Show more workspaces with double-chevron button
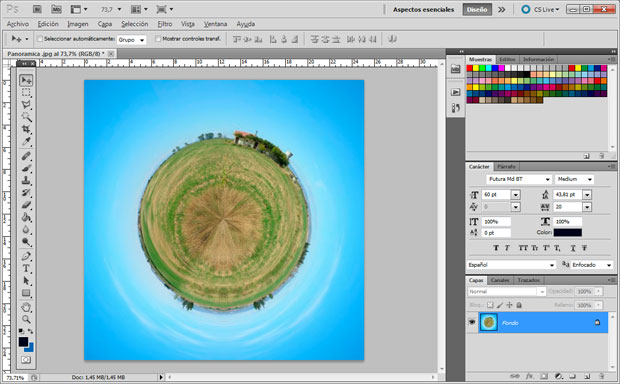This screenshot has width=620, height=384. click(501, 9)
